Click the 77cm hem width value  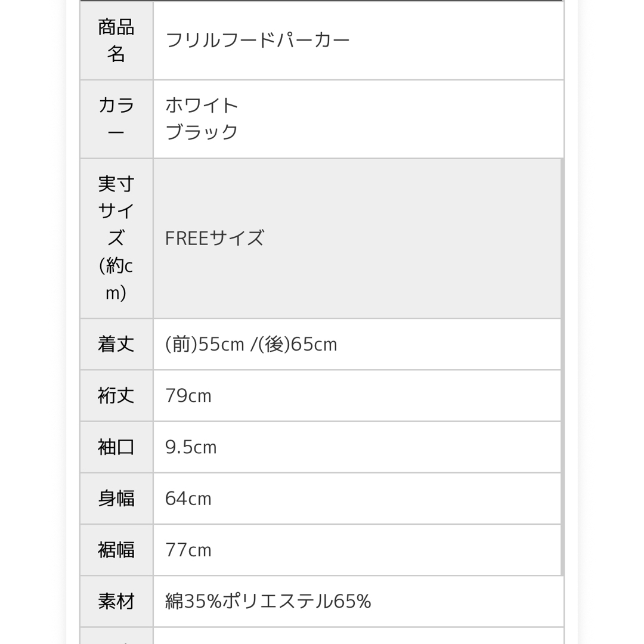[188, 550]
